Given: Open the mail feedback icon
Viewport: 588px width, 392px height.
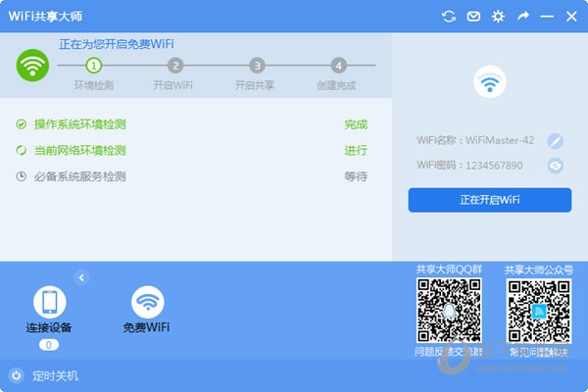Looking at the screenshot, I should click(x=473, y=17).
